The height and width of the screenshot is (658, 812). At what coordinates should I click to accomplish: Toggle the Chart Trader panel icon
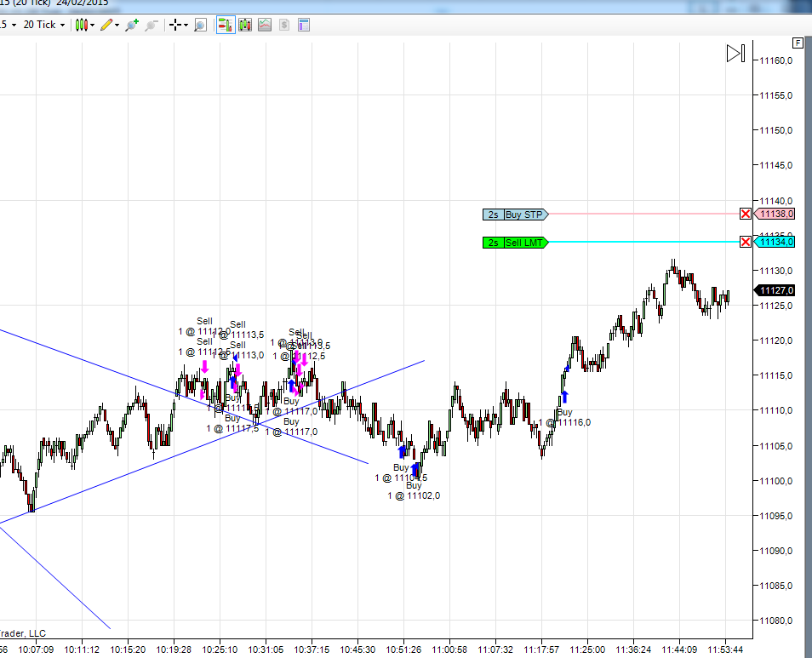[226, 25]
